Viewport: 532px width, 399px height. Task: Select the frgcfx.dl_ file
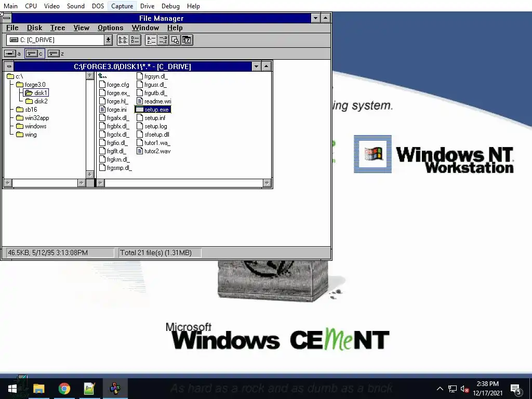point(114,135)
